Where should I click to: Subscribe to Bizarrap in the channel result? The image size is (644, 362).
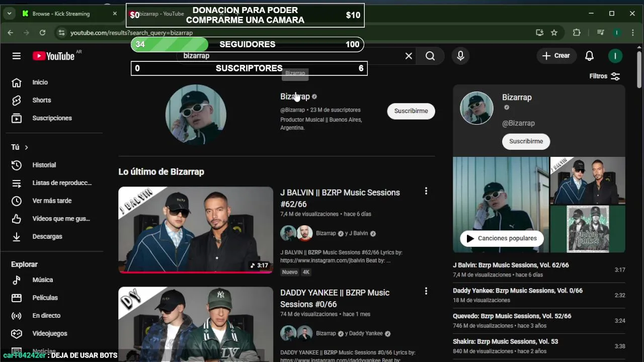pos(411,111)
